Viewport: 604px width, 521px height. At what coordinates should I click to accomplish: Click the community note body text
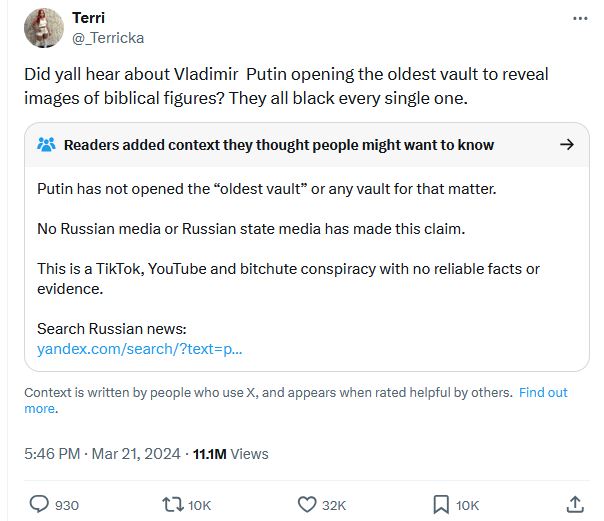pos(288,239)
